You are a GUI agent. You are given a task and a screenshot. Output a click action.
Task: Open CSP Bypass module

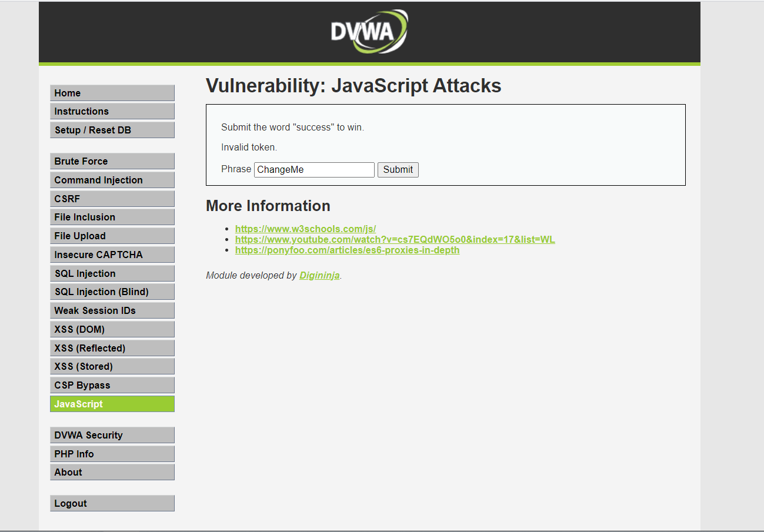coord(112,385)
